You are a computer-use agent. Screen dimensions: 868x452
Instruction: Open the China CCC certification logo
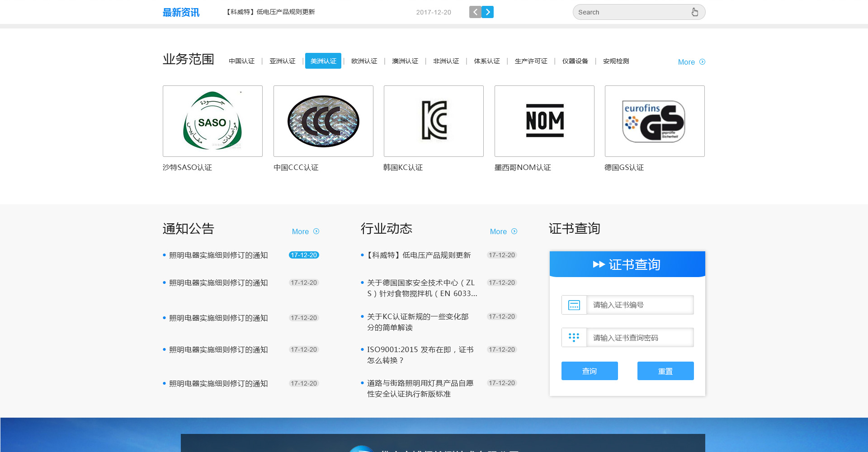(323, 121)
